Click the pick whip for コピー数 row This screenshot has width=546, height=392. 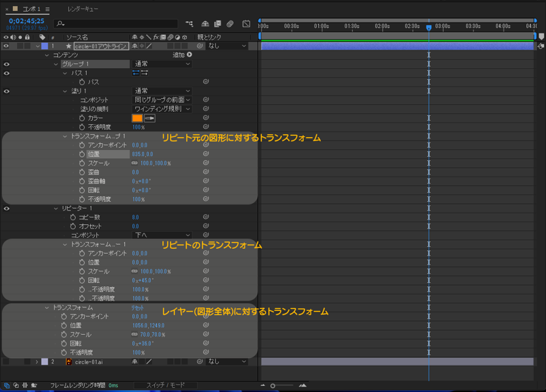tap(206, 217)
